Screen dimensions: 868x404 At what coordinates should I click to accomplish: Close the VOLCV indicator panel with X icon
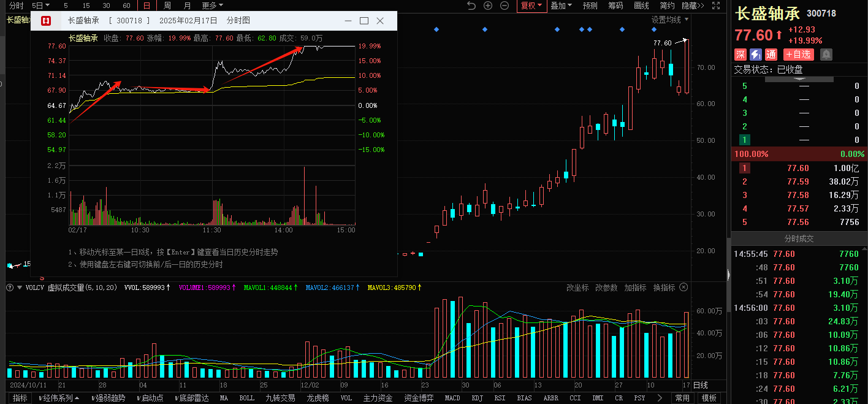click(x=683, y=288)
